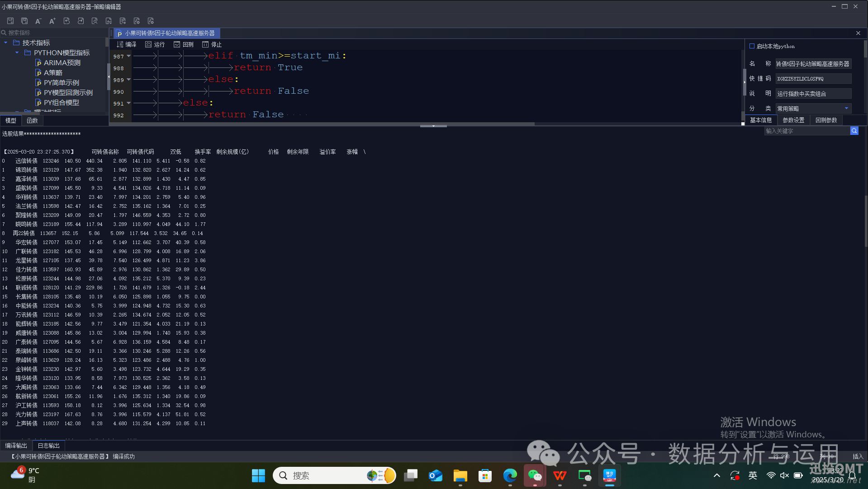The image size is (868, 489).
Task: Click the muted volume tray icon
Action: tap(784, 475)
